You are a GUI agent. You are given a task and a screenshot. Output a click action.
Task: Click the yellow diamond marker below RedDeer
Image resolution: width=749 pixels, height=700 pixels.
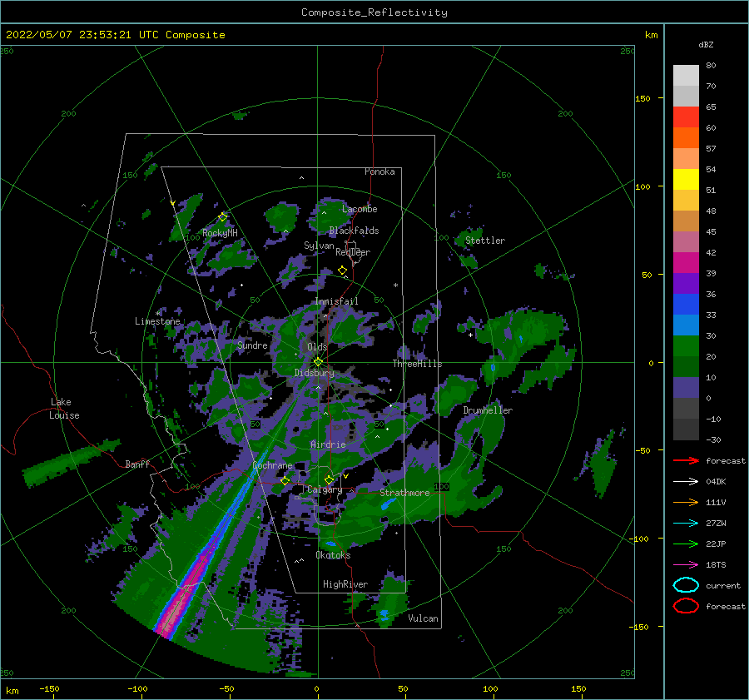pos(342,271)
